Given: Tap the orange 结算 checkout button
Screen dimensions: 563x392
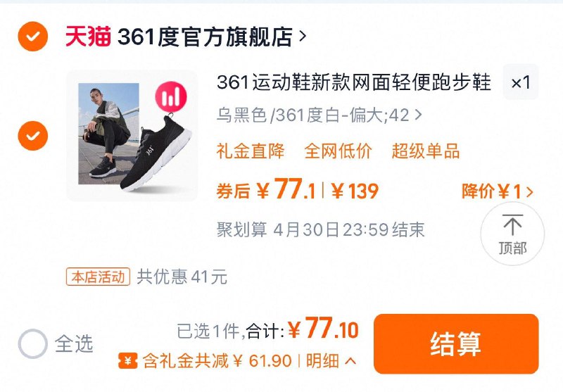Looking at the screenshot, I should coord(456,343).
